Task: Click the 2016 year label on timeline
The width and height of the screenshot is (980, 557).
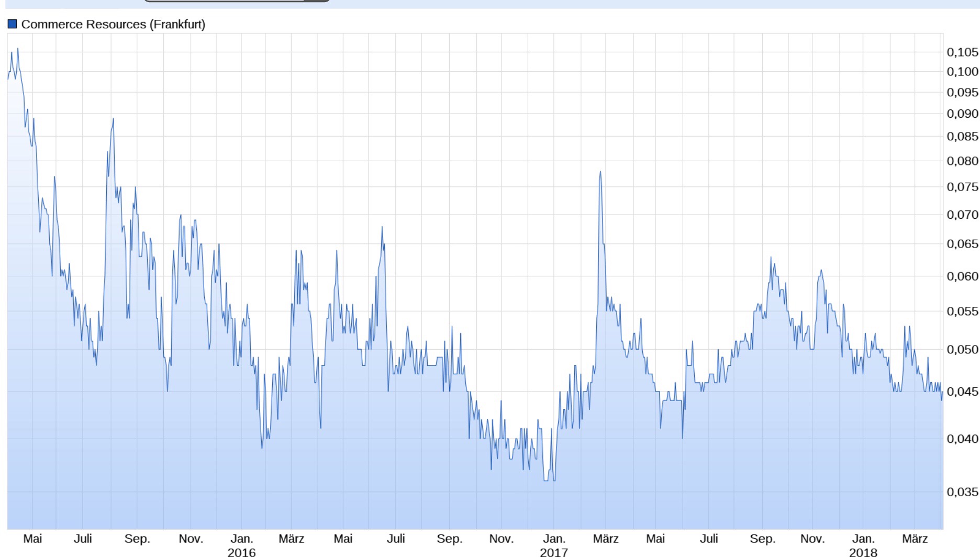Action: click(241, 552)
